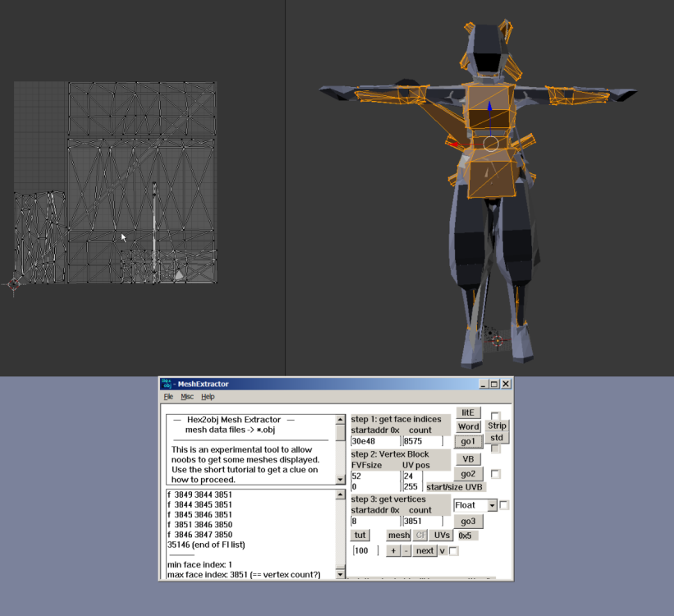Close the MeshExtractor window
Viewport: 674px width, 616px height.
pyautogui.click(x=506, y=384)
